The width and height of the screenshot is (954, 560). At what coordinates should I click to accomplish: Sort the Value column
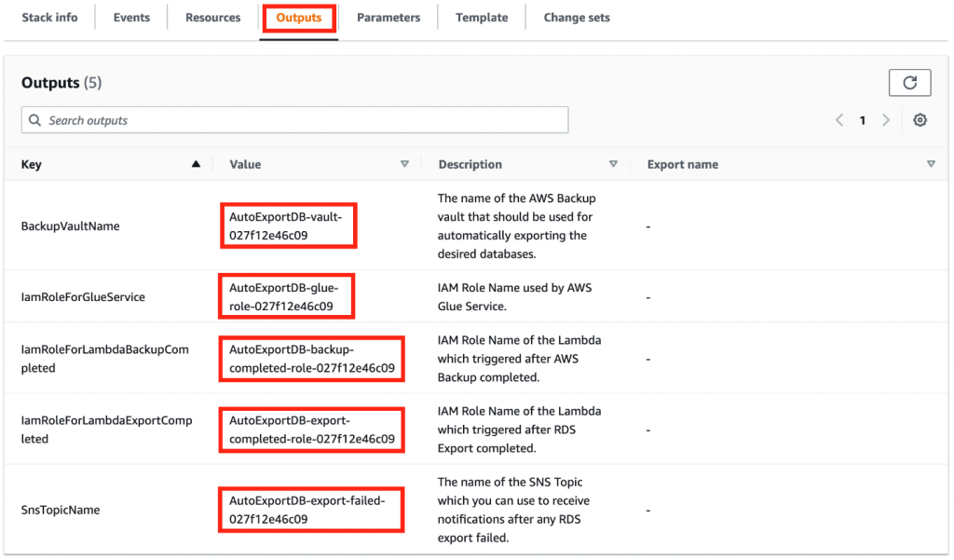404,164
